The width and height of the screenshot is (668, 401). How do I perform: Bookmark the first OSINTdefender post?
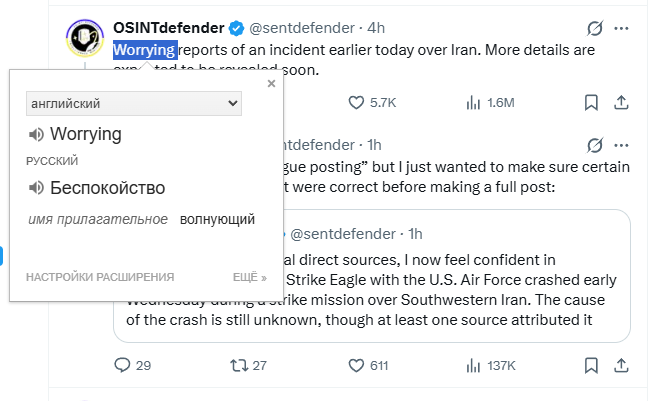coord(591,102)
